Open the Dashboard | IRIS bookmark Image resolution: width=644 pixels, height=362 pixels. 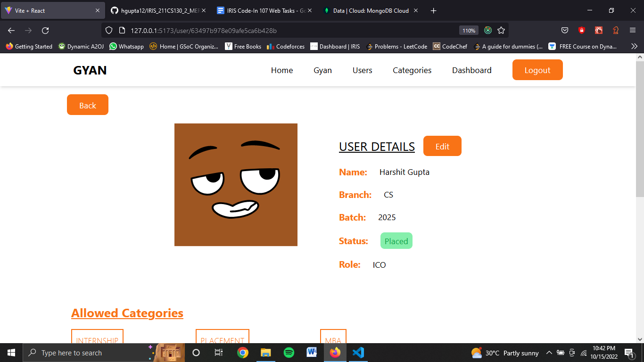(335, 46)
